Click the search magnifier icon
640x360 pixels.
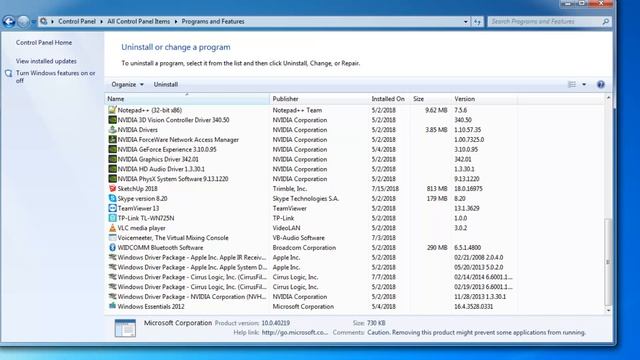tap(606, 22)
